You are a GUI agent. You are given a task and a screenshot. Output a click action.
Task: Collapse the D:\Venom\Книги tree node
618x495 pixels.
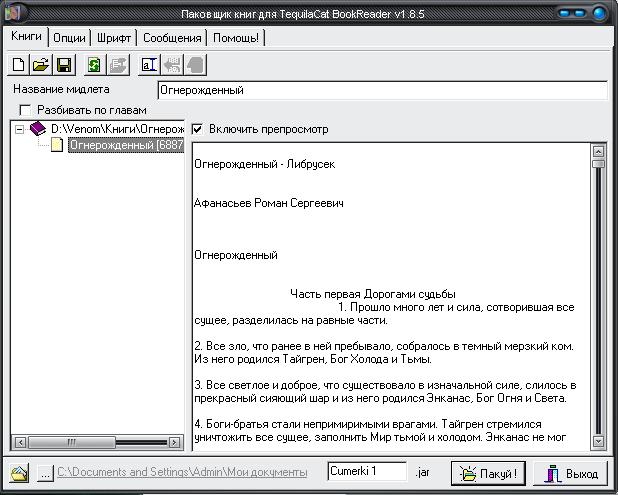coord(19,129)
